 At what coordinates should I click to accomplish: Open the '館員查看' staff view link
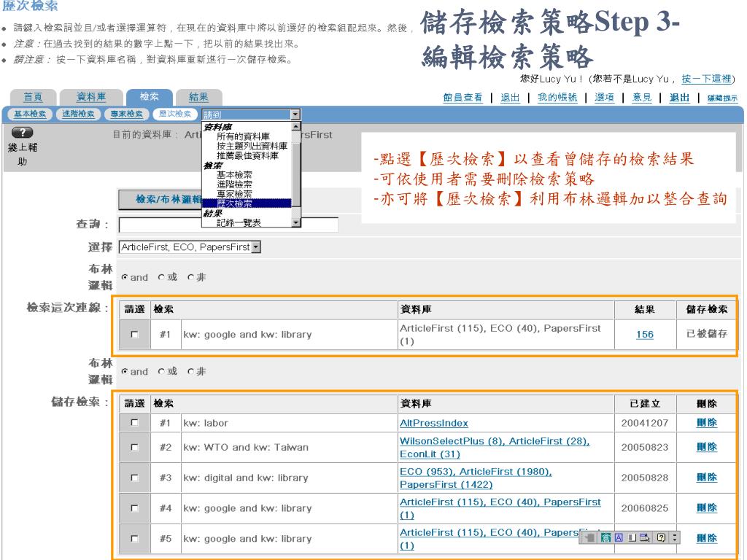(x=462, y=98)
